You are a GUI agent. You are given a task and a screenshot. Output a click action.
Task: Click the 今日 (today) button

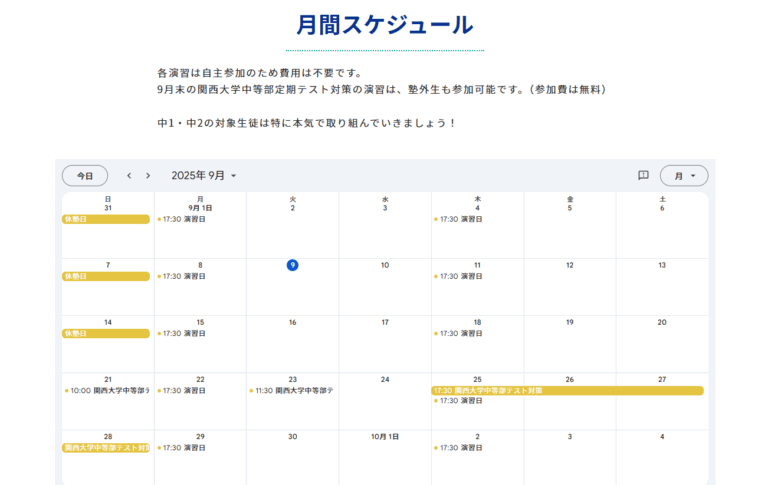click(x=85, y=175)
